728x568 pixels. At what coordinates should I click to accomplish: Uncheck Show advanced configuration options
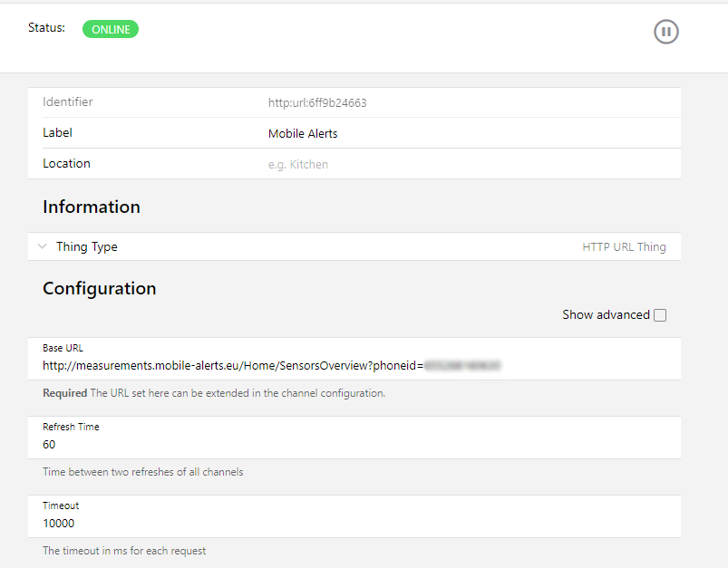coord(660,315)
